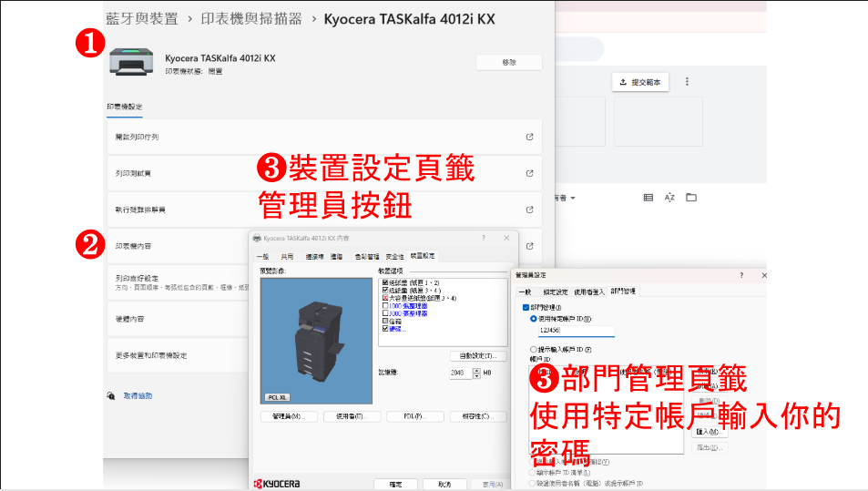Click 自動設定(T)... button
The width and height of the screenshot is (868, 491).
[x=478, y=356]
